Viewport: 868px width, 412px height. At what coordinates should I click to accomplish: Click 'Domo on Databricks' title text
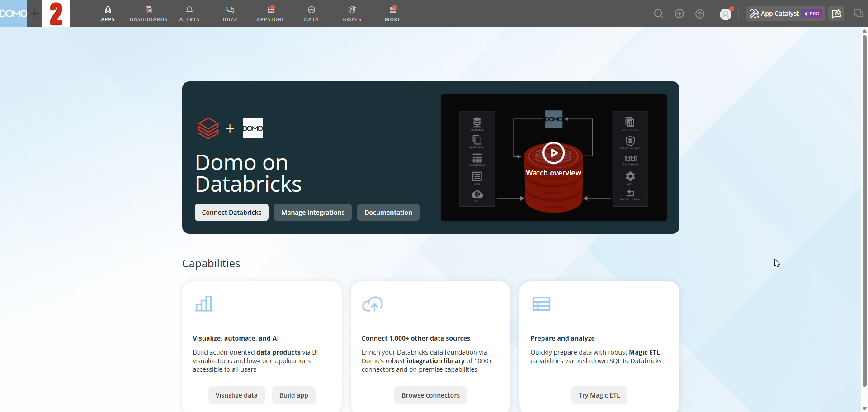point(248,173)
